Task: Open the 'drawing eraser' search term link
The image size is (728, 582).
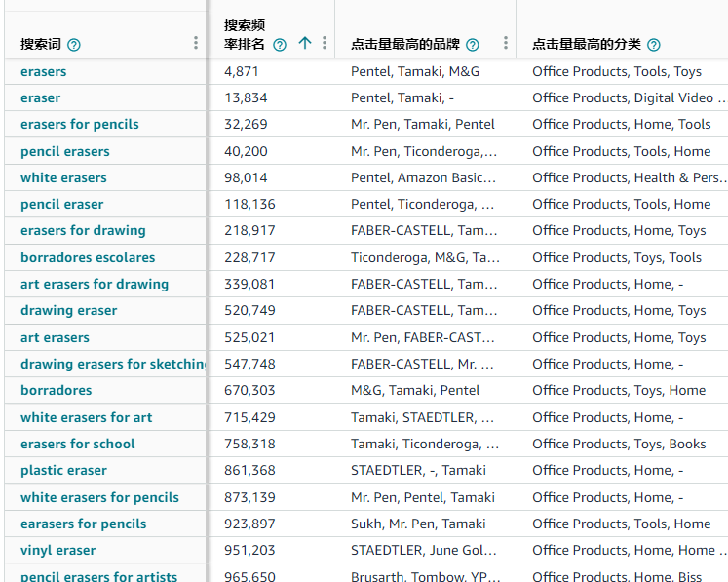Action: coord(69,310)
